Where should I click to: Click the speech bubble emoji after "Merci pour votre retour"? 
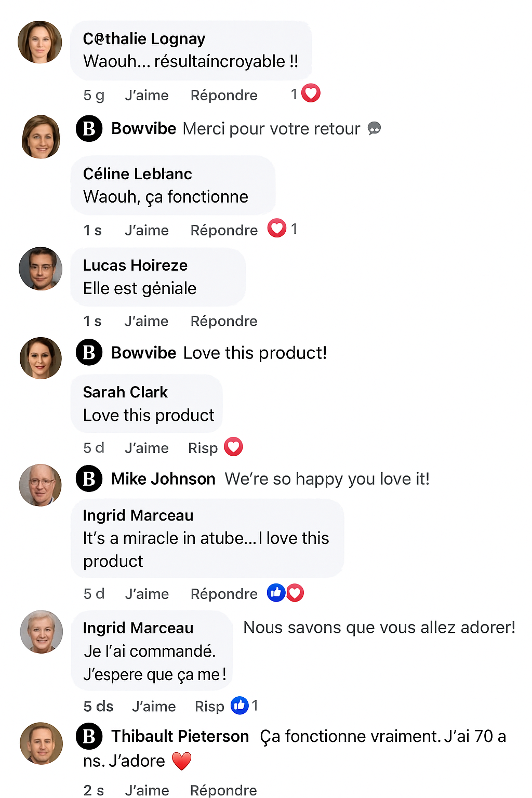tap(374, 128)
